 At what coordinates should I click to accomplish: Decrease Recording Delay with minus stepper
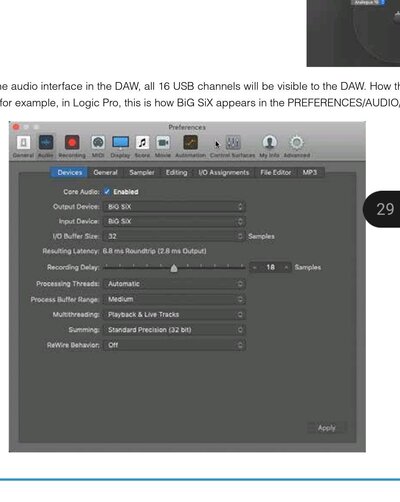(x=255, y=267)
